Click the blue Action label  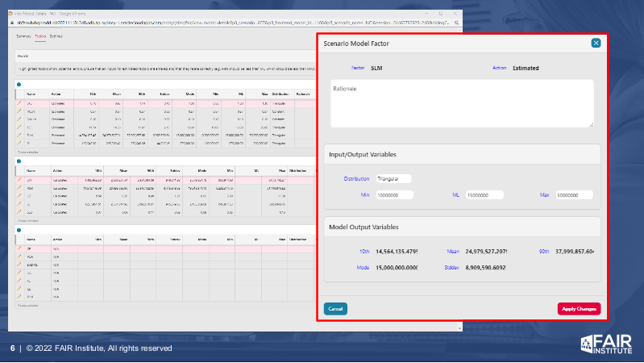[x=499, y=68]
